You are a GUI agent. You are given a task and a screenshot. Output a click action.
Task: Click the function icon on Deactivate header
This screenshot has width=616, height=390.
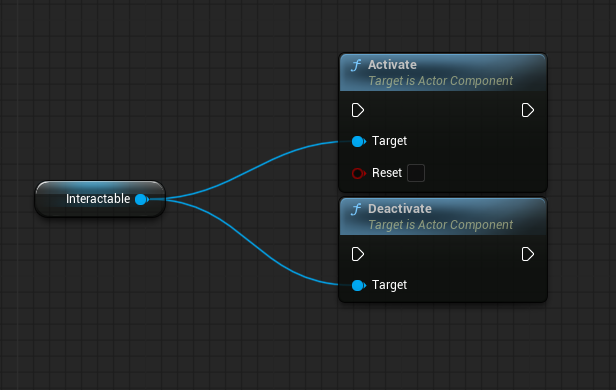pos(356,209)
